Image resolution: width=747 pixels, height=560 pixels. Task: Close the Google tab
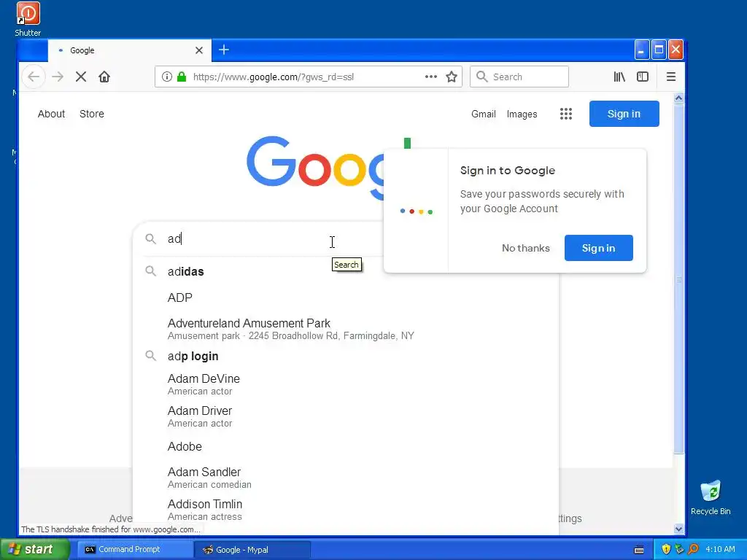(x=199, y=50)
